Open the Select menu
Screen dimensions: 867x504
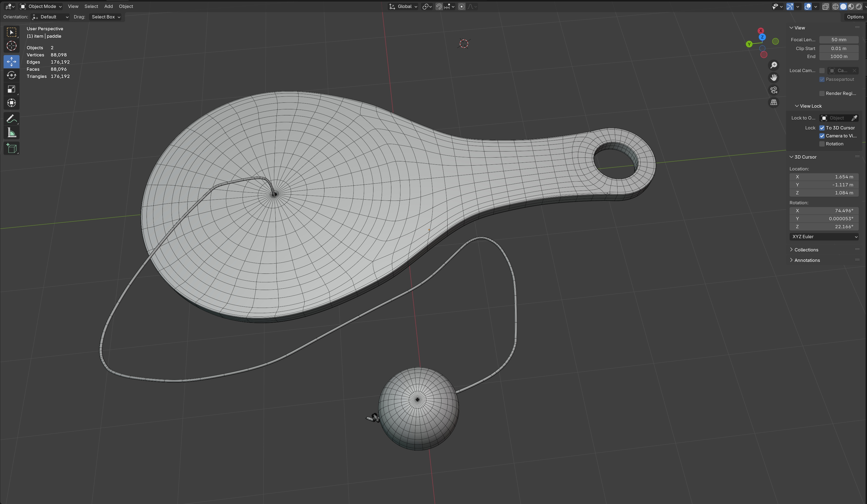(91, 7)
